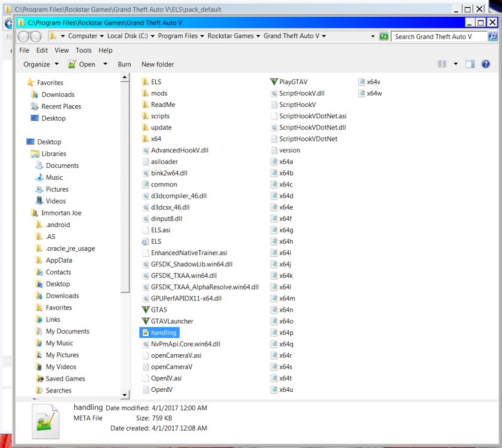The height and width of the screenshot is (448, 502).
Task: Click the Recent Places icon in sidebar
Action: pyautogui.click(x=35, y=106)
